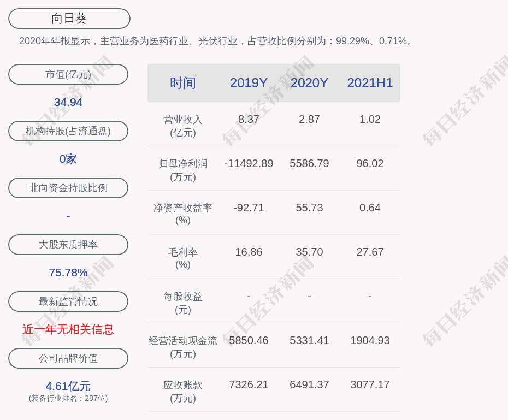Click net profit value -11492.89

pyautogui.click(x=249, y=163)
